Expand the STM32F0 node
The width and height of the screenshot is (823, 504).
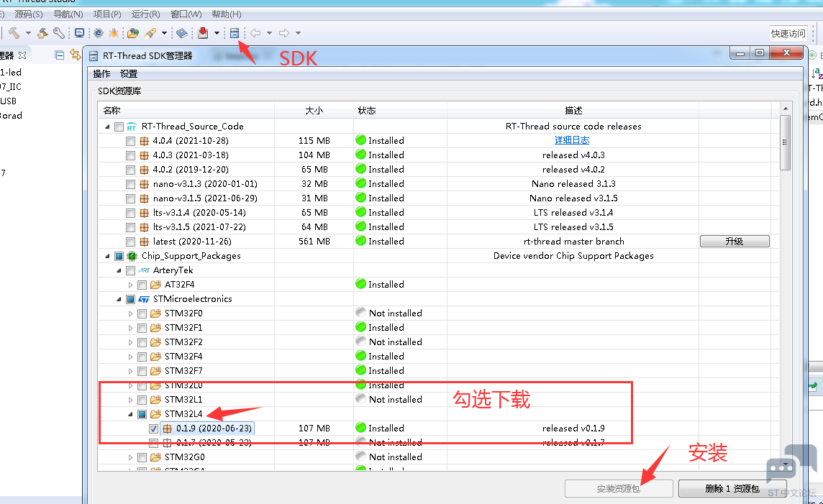pyautogui.click(x=130, y=313)
